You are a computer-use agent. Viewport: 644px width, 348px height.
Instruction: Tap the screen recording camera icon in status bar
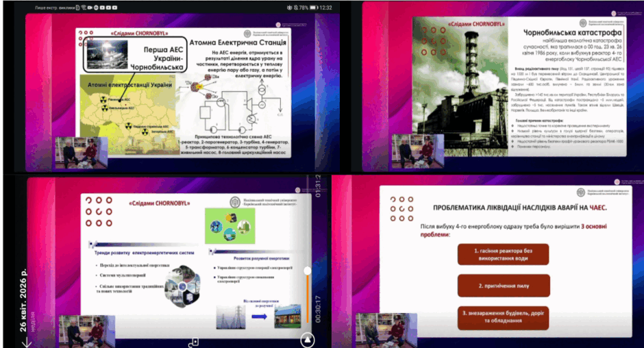90,8
